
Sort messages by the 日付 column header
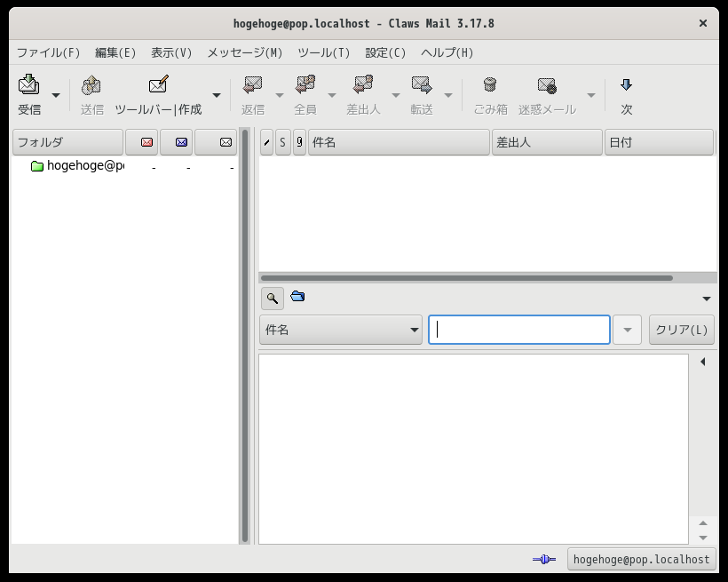[659, 142]
